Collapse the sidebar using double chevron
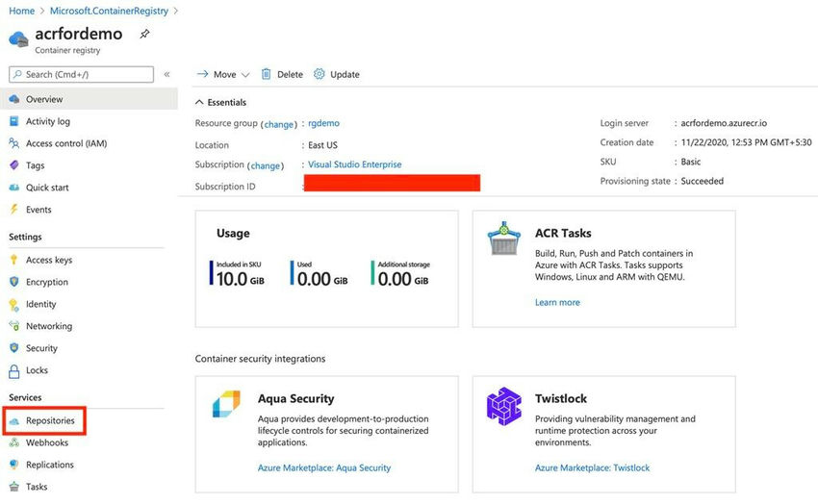Screen dimensions: 818x504 click(166, 74)
